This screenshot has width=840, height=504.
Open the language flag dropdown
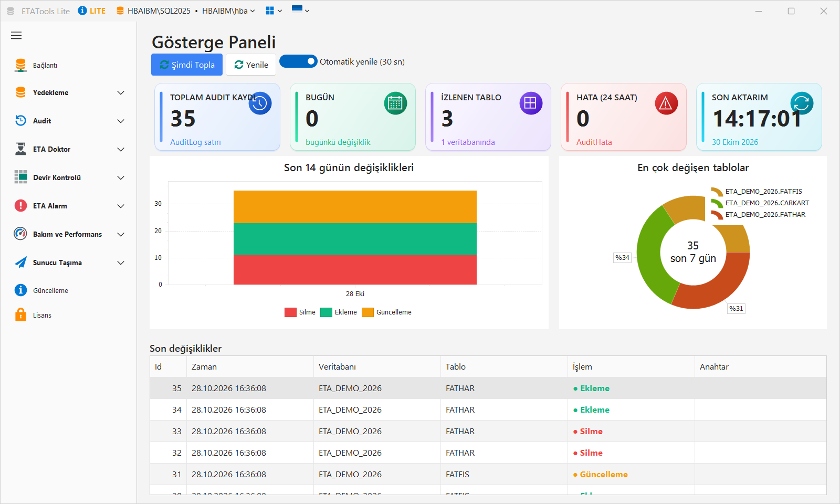click(x=300, y=9)
